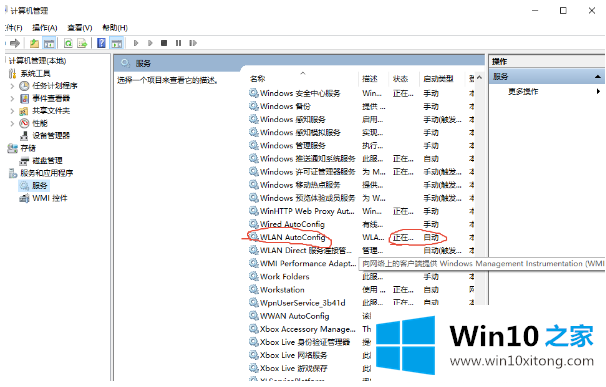Open the 更多操作 submenu arrow

598,91
